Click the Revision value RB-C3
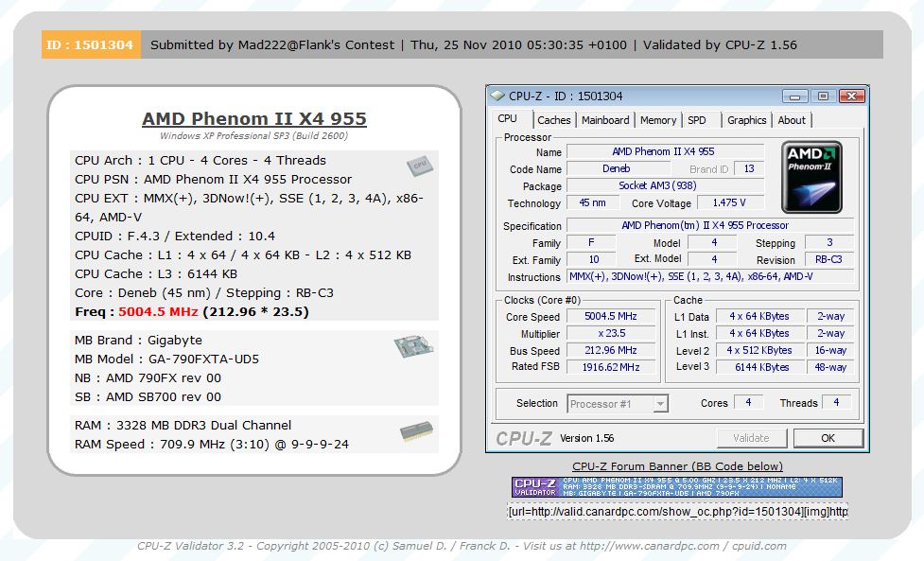Image resolution: width=924 pixels, height=561 pixels. [x=829, y=259]
